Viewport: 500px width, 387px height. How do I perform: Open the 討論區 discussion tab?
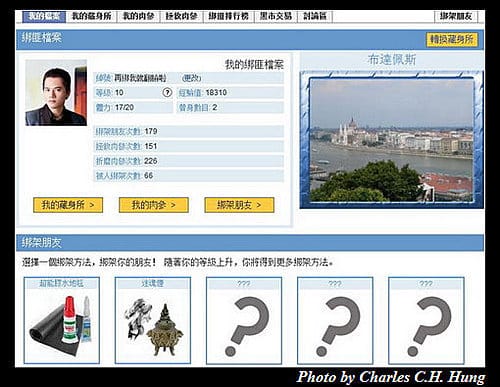point(315,16)
